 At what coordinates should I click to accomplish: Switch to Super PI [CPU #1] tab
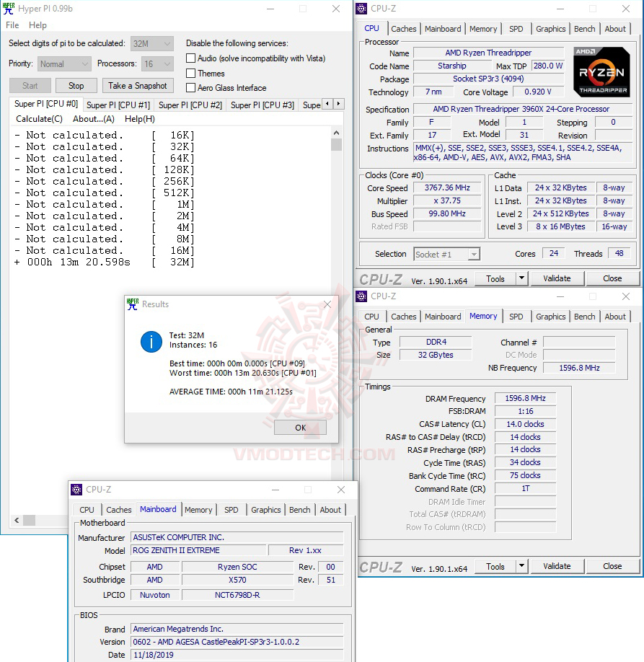(118, 105)
